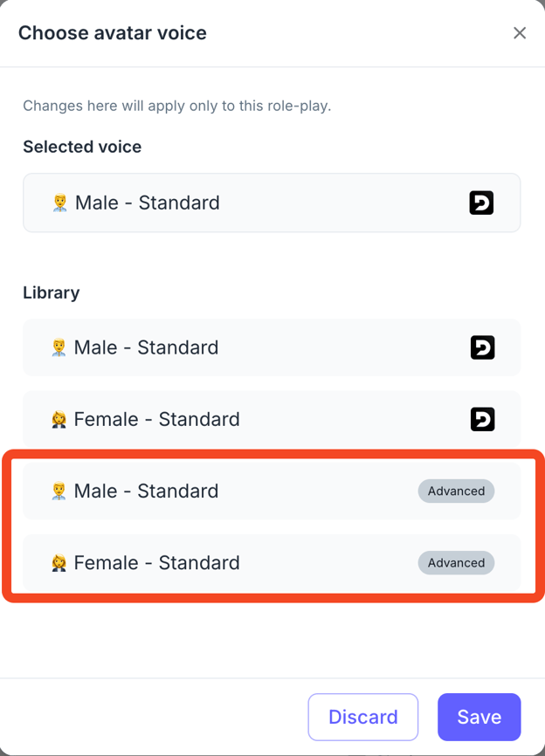
Task: Click the female emoji on the non-Advanced Female voice
Action: point(59,420)
